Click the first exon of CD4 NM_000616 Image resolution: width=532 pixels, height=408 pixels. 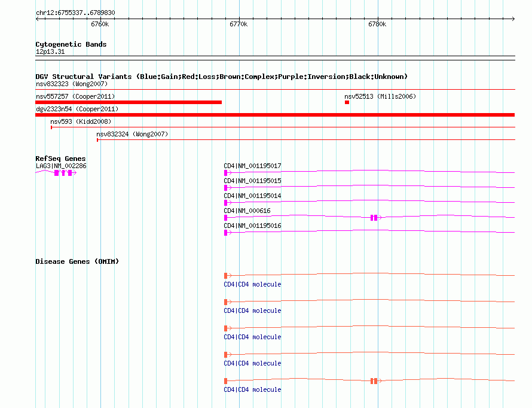[225, 218]
